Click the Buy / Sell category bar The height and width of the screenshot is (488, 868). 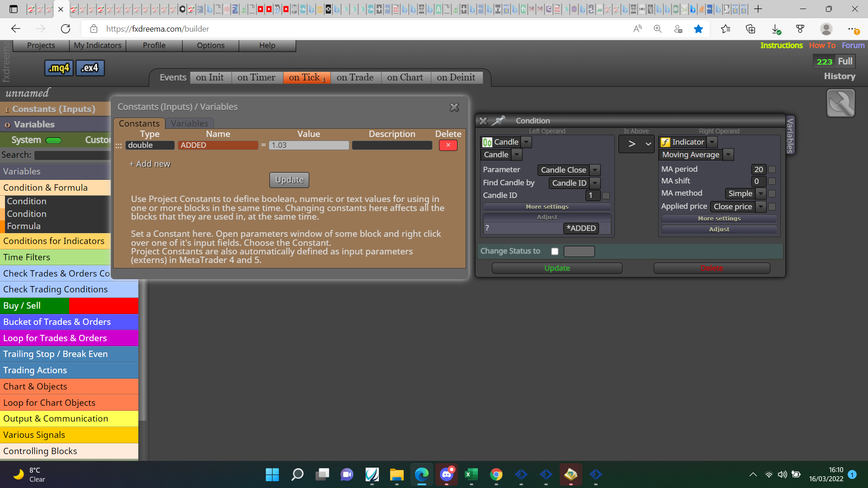pos(69,306)
